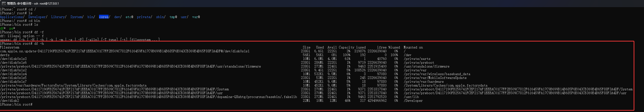This screenshot has height=112, width=644.
Task: Click the 'tmp@' symlink entry
Action: pyautogui.click(x=173, y=17)
